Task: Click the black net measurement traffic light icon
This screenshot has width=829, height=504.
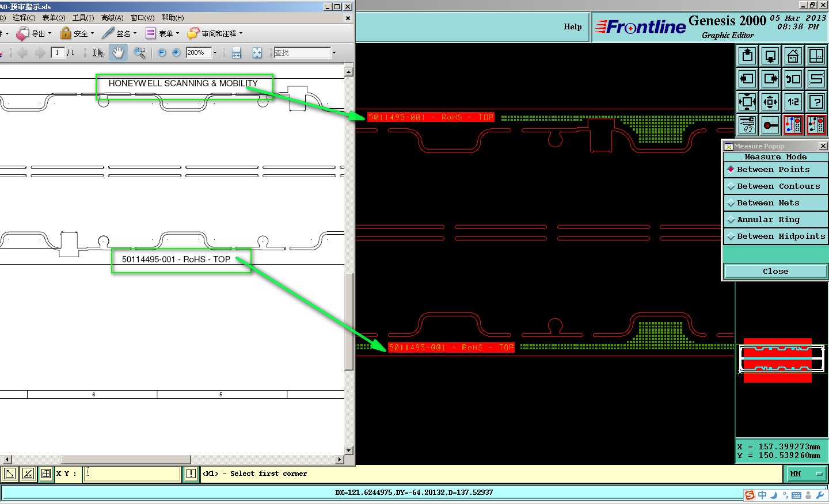Action: (816, 125)
